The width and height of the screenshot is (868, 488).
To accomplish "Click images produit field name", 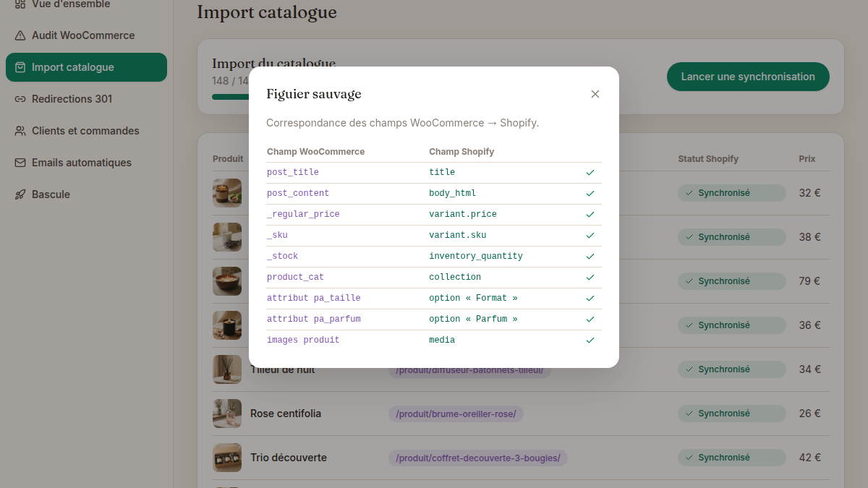I will (x=303, y=341).
